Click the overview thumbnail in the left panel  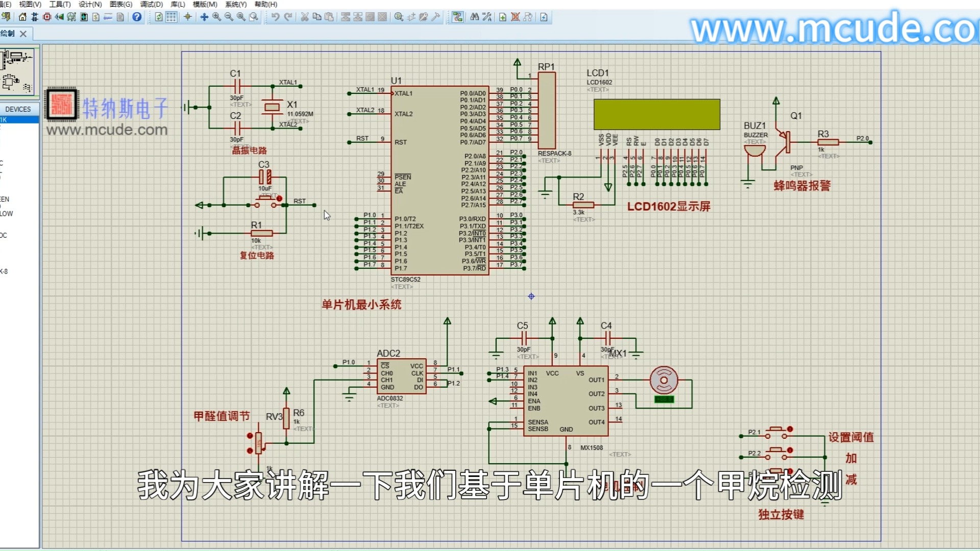click(x=18, y=71)
